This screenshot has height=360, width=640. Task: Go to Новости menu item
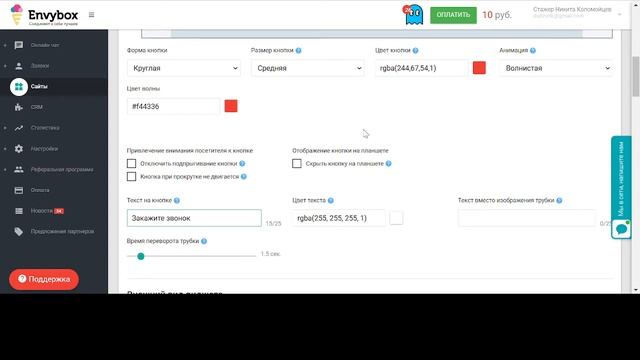point(42,211)
